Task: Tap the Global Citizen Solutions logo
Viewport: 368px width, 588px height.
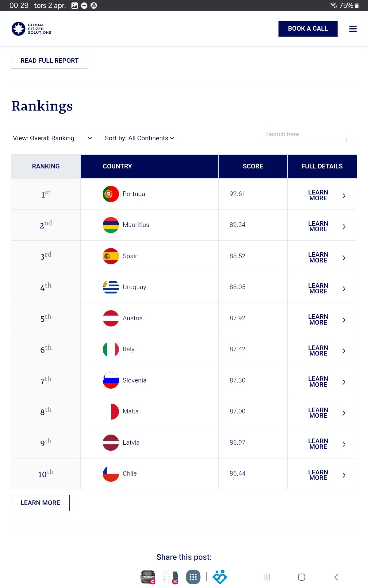Action: 31,29
